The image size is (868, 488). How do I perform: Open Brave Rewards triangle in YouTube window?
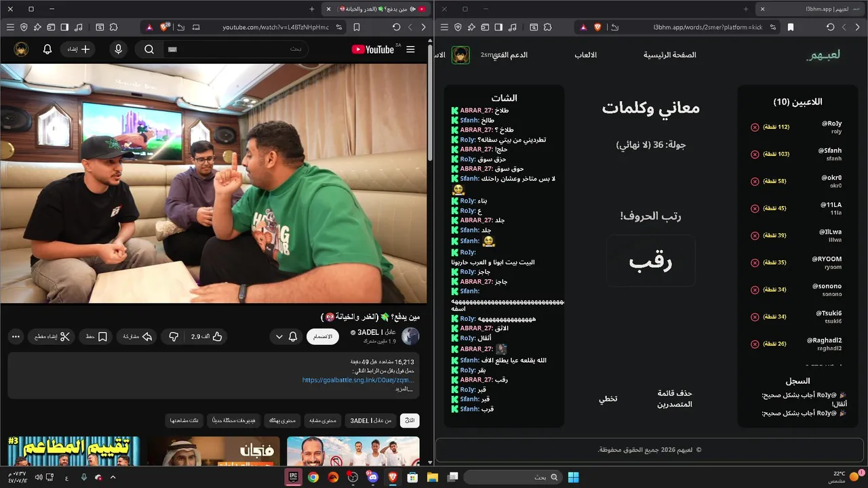(149, 27)
